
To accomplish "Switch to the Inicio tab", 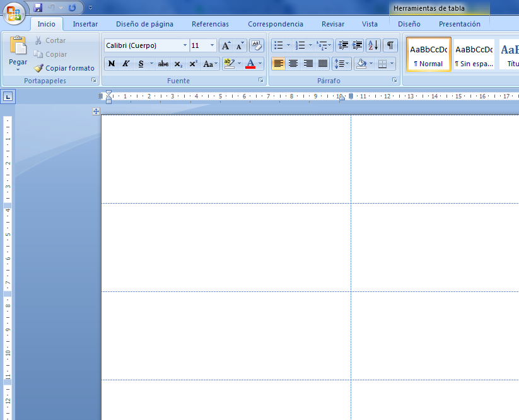I will pyautogui.click(x=46, y=24).
